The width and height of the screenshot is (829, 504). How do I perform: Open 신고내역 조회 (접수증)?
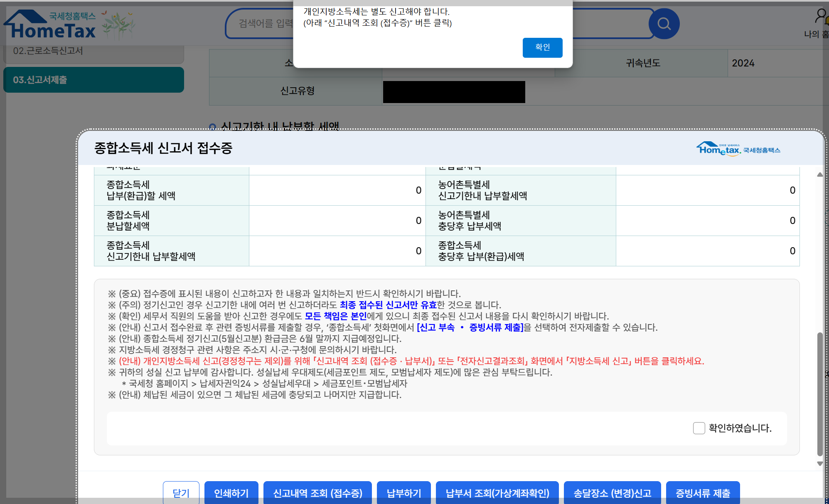coord(317,493)
